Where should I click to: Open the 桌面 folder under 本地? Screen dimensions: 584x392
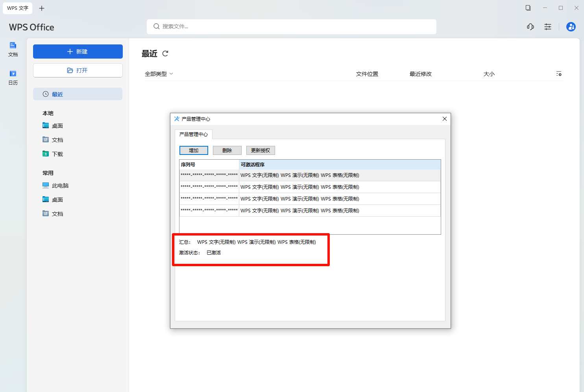[57, 125]
